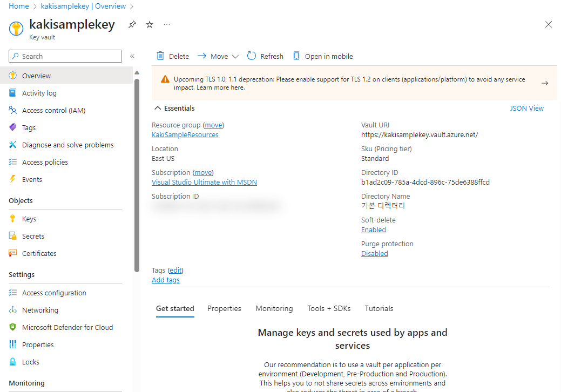Click the Events lightning bolt icon

pos(12,179)
